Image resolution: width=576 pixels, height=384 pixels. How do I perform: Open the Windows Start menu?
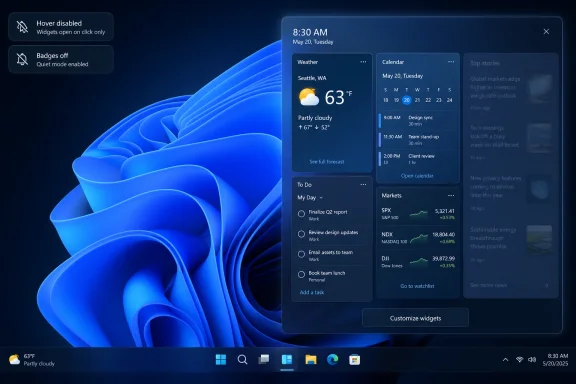point(221,359)
